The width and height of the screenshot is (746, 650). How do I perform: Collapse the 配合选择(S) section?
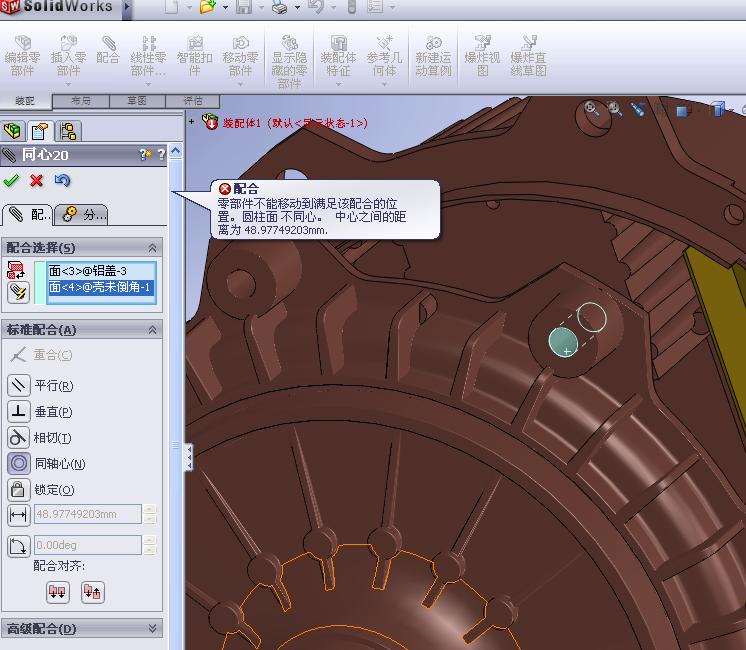pyautogui.click(x=152, y=248)
